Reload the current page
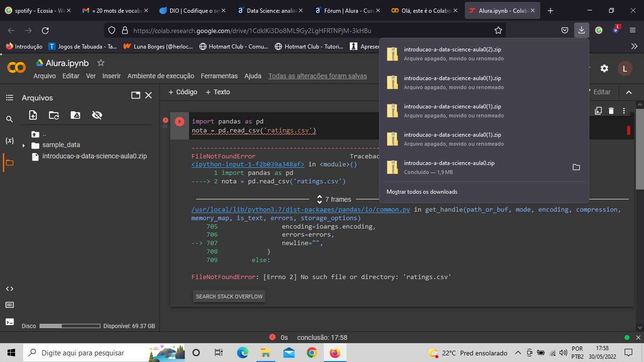The width and height of the screenshot is (644, 362). (45, 30)
